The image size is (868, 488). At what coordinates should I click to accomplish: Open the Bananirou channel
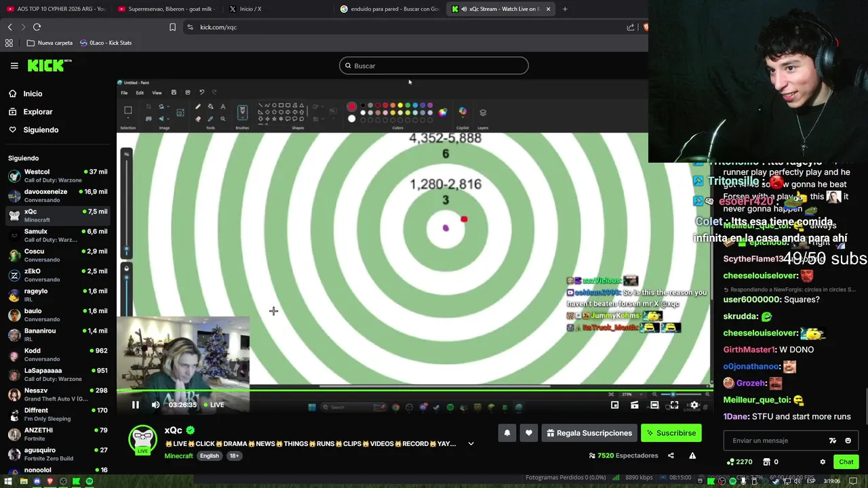[58, 334]
